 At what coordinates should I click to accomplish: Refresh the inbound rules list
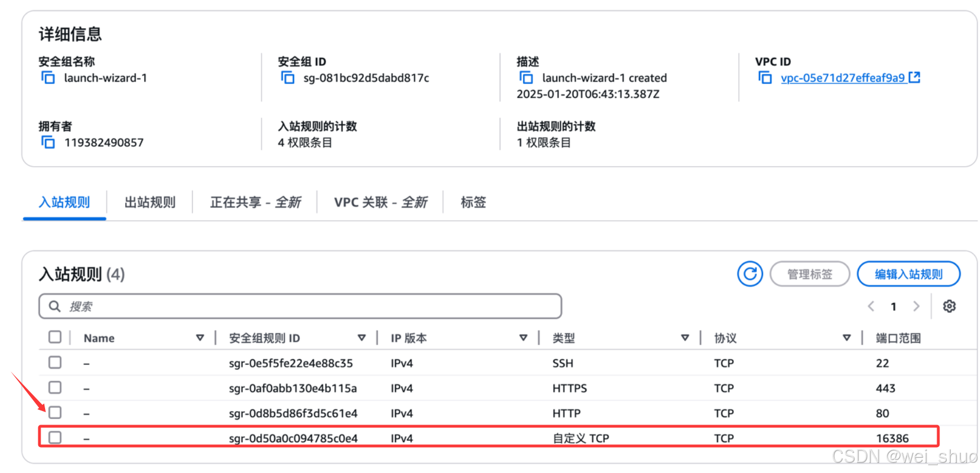(750, 274)
